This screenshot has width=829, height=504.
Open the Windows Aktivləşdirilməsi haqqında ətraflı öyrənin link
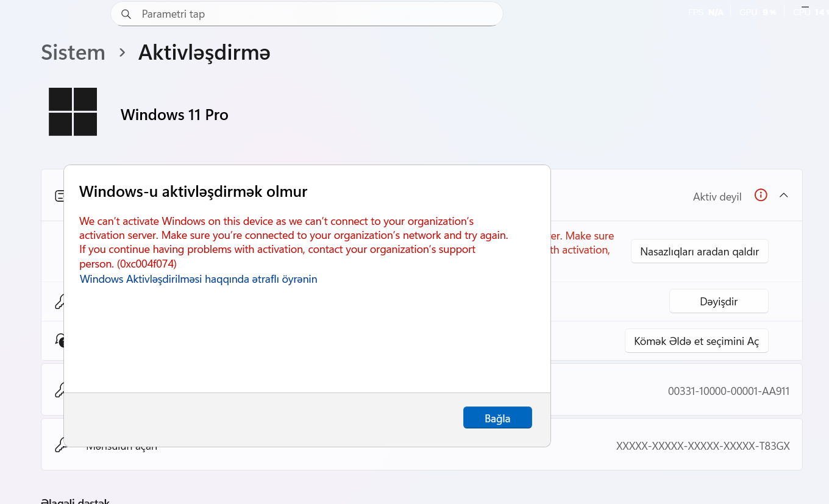coord(198,279)
